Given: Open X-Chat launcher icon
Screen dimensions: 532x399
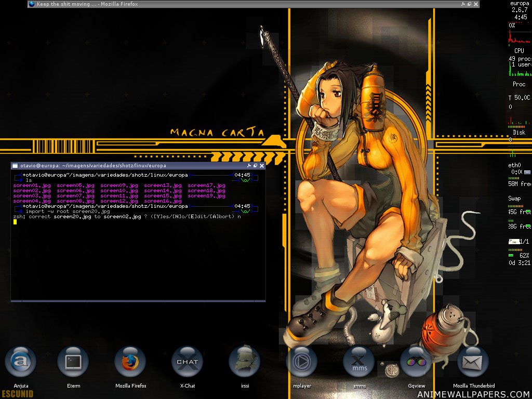Looking at the screenshot, I should (187, 362).
